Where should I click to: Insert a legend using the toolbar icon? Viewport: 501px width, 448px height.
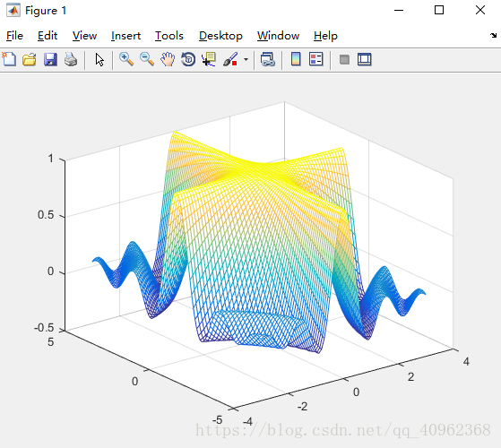(316, 59)
